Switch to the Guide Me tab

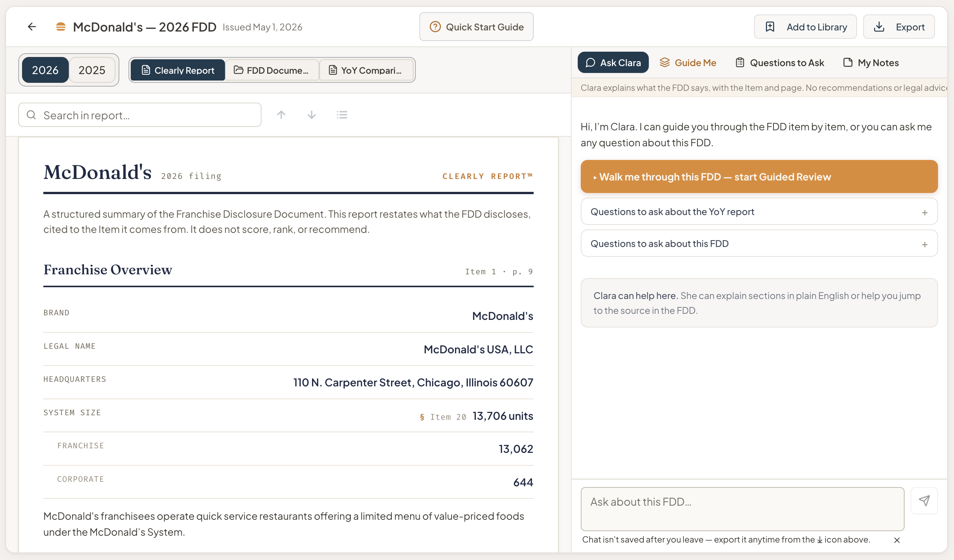(688, 62)
